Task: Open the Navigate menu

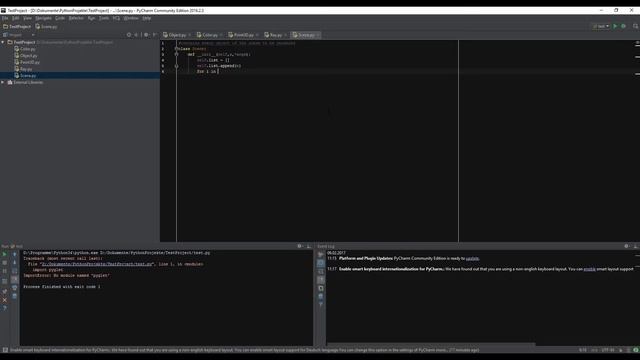Action: click(x=43, y=18)
